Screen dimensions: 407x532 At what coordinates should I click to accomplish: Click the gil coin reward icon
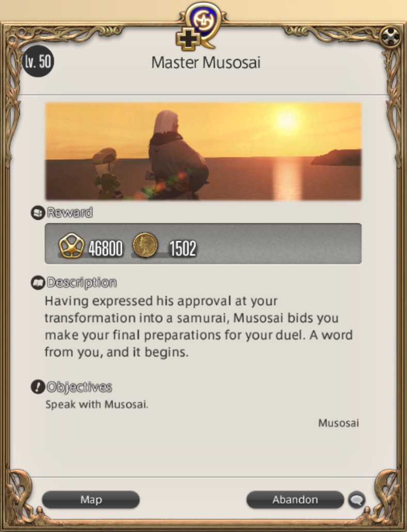(145, 245)
